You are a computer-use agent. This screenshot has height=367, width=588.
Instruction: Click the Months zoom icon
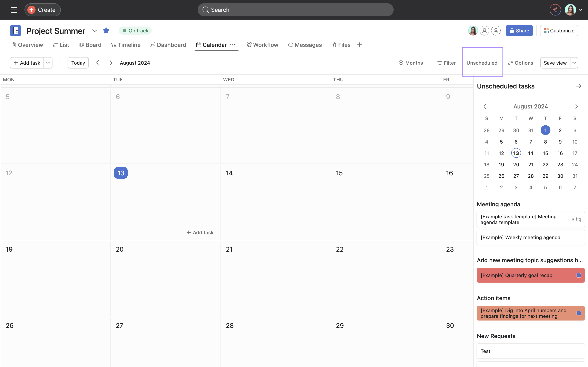point(401,63)
